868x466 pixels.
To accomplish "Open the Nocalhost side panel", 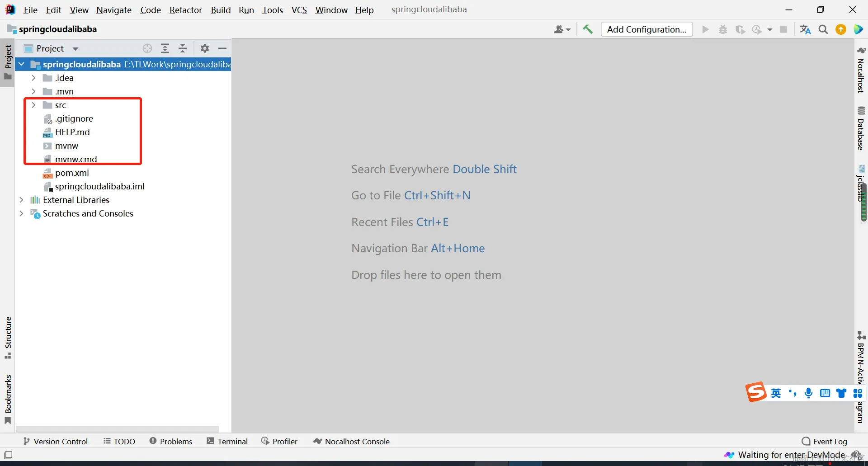I will pyautogui.click(x=861, y=70).
